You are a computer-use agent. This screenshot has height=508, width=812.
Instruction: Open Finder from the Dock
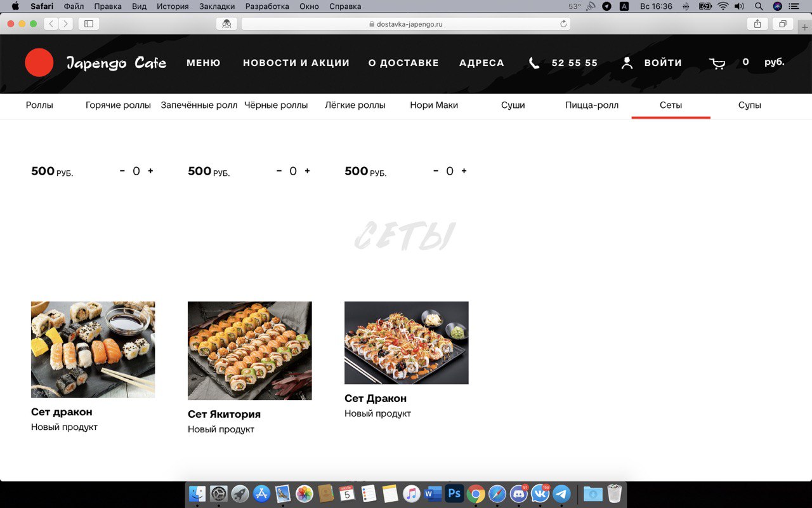coord(197,493)
